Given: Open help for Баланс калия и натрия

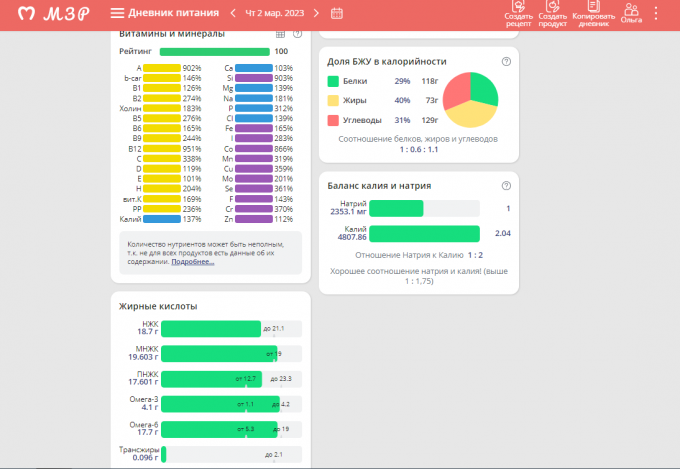Looking at the screenshot, I should (506, 185).
